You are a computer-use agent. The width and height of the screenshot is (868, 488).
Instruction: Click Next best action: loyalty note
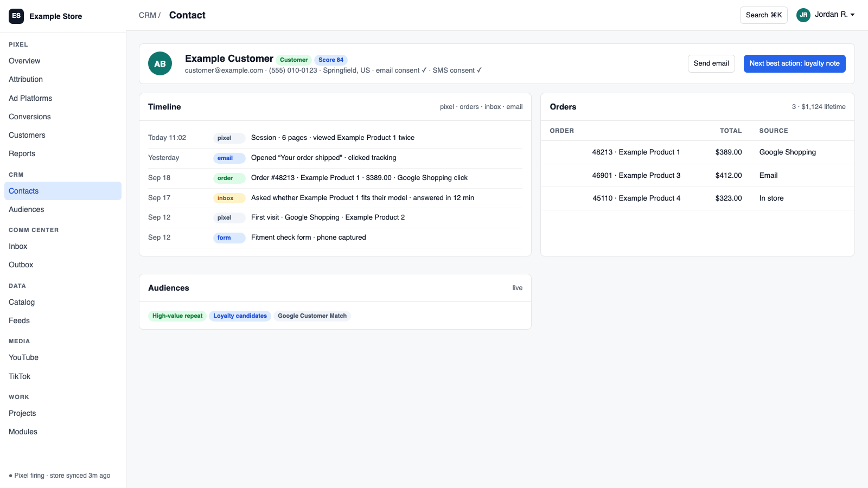pyautogui.click(x=794, y=63)
